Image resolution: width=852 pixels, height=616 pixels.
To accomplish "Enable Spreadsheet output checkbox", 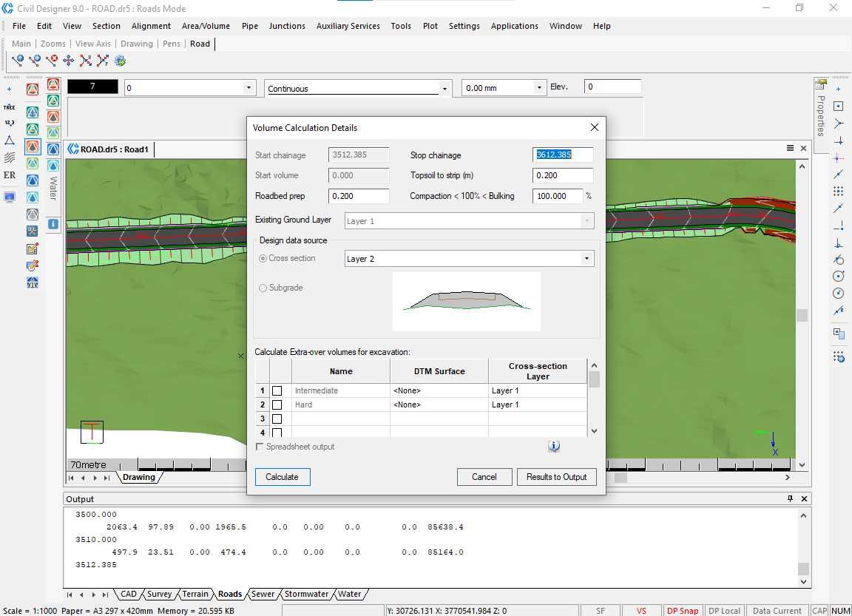I will [260, 447].
